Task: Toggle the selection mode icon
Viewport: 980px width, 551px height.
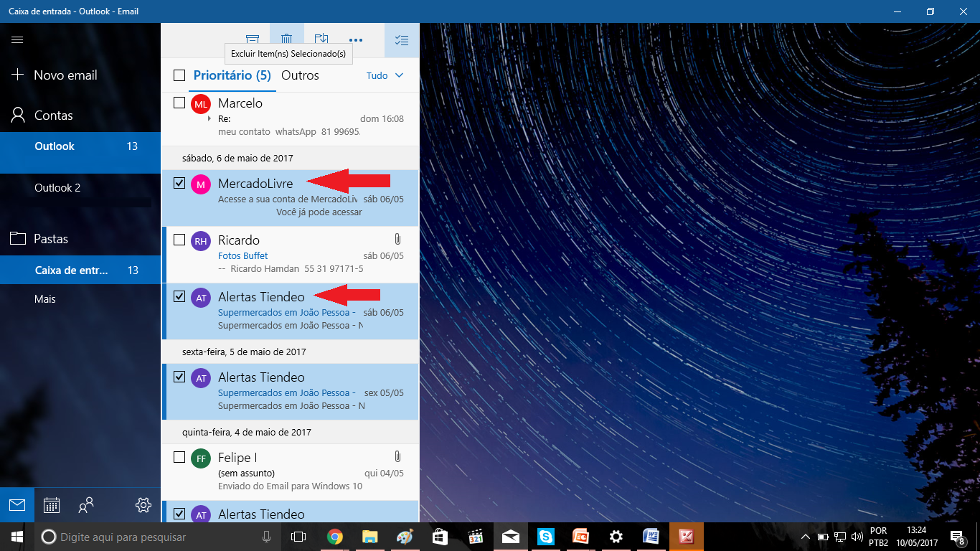Action: 402,40
